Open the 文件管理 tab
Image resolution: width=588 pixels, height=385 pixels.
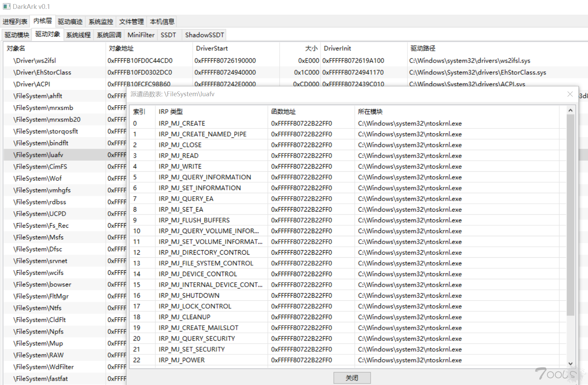[131, 21]
